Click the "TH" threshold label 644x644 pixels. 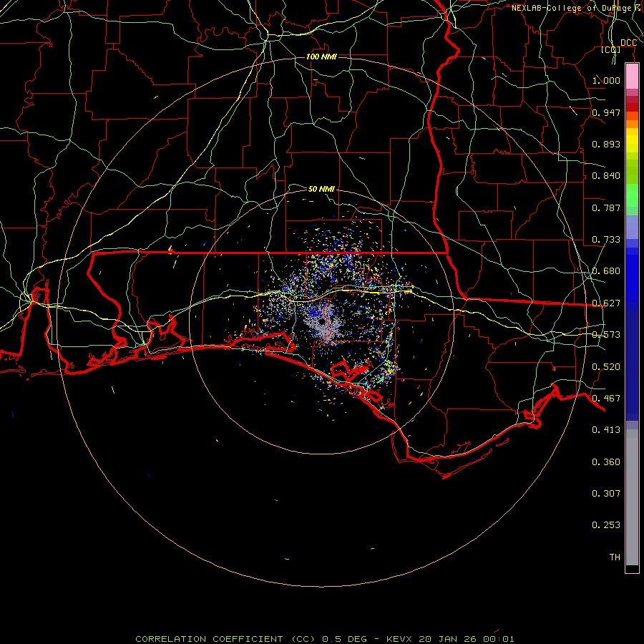[x=615, y=557]
